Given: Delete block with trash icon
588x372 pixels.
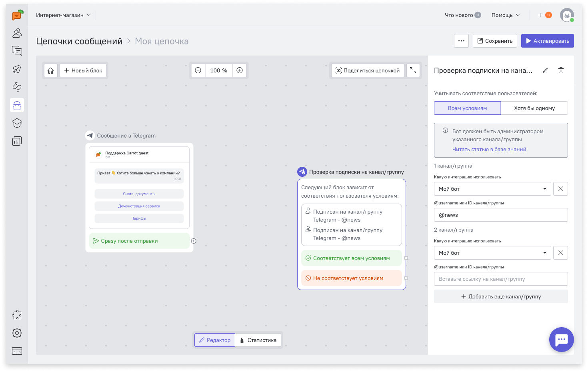Looking at the screenshot, I should [x=561, y=70].
